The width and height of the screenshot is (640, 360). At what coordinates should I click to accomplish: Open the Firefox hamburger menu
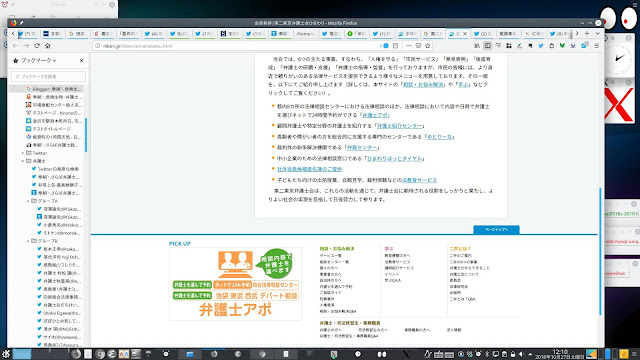point(597,46)
